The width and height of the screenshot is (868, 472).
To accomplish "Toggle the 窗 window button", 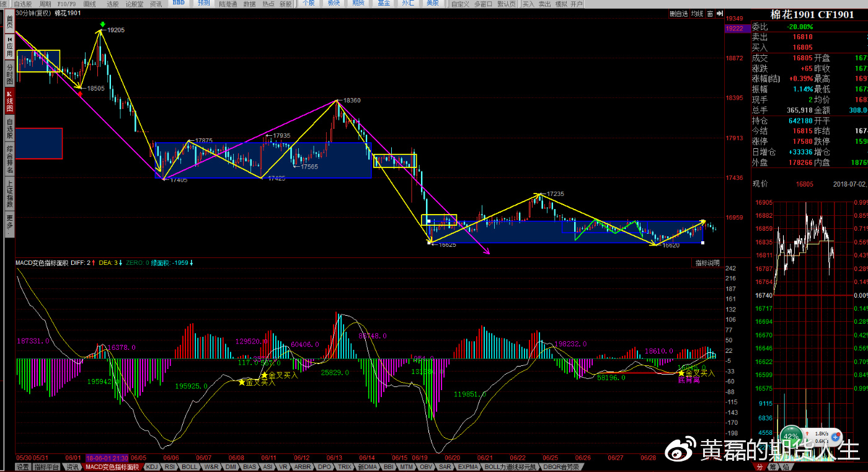I will [x=710, y=14].
